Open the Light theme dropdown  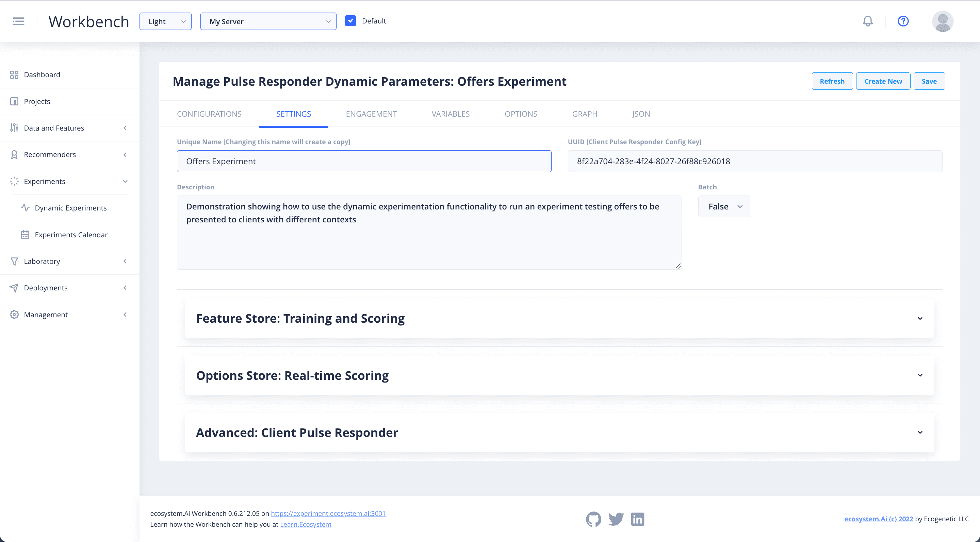(165, 21)
